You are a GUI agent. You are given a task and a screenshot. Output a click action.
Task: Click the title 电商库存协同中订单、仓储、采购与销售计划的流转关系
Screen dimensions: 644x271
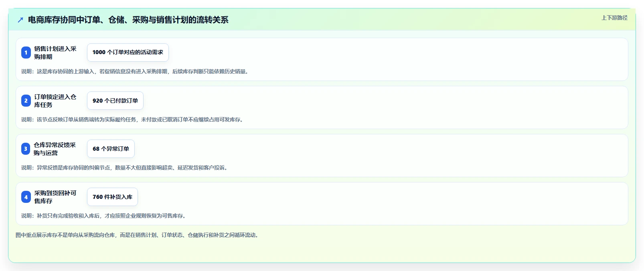click(x=128, y=20)
